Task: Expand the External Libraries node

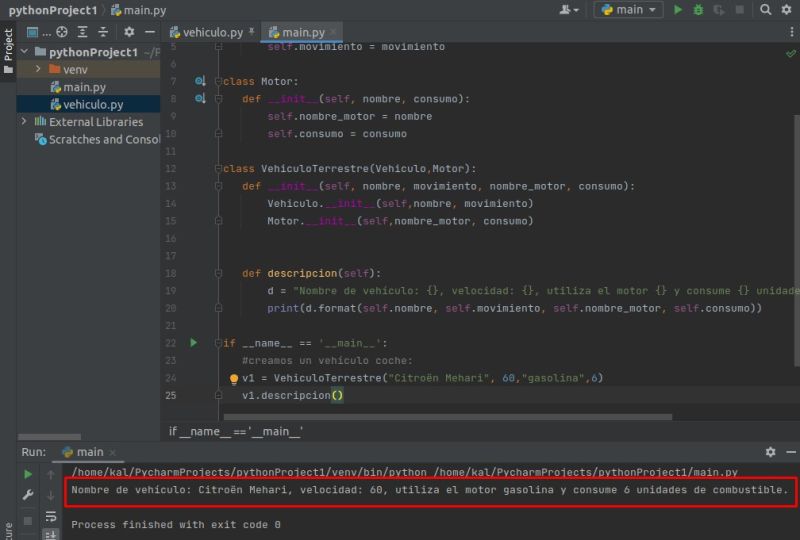Action: point(24,121)
